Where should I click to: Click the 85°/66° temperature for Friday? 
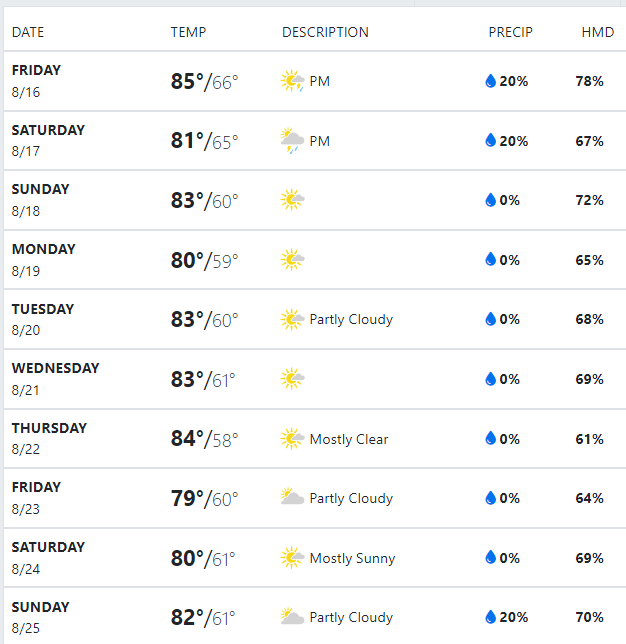[x=205, y=82]
